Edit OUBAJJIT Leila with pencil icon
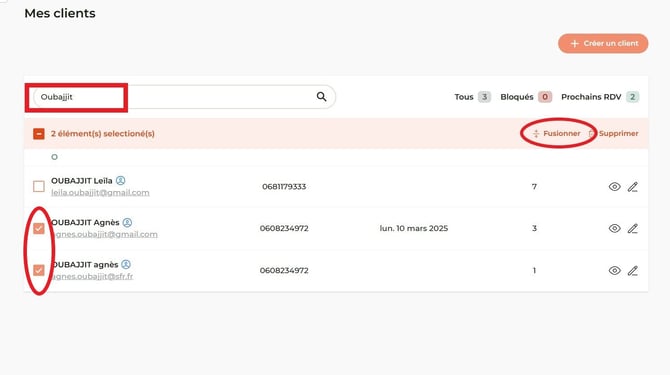Image resolution: width=670 pixels, height=375 pixels. pyautogui.click(x=633, y=187)
